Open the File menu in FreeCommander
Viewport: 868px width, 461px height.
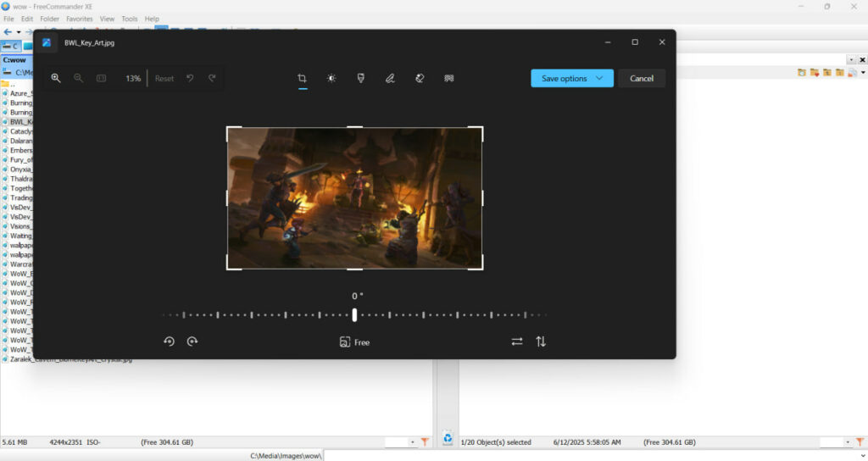click(8, 19)
